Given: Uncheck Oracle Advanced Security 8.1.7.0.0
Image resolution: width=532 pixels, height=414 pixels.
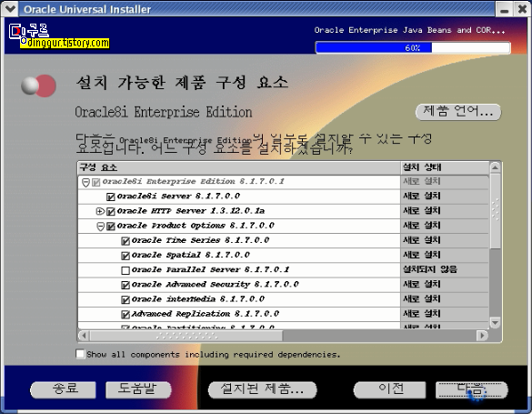Looking at the screenshot, I should click(125, 285).
